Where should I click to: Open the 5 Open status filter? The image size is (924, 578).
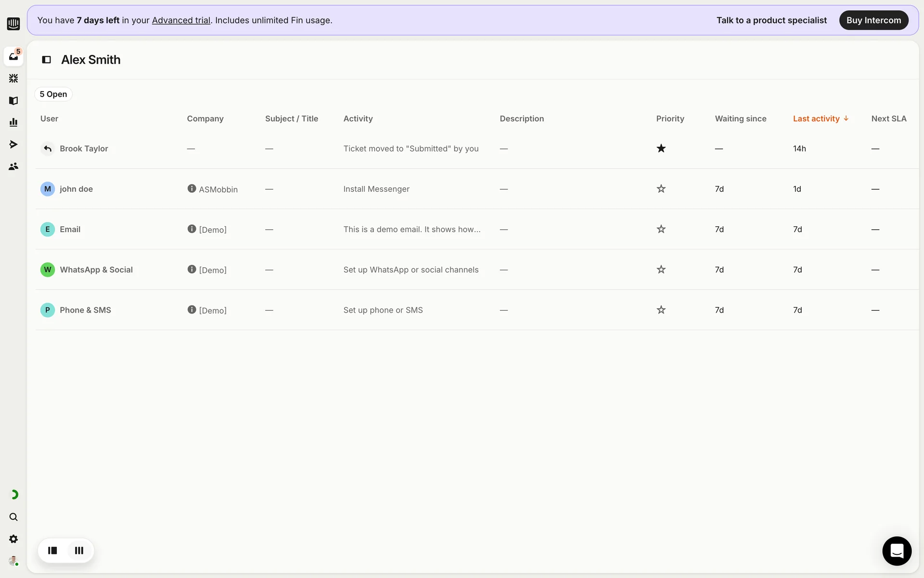[x=53, y=94]
